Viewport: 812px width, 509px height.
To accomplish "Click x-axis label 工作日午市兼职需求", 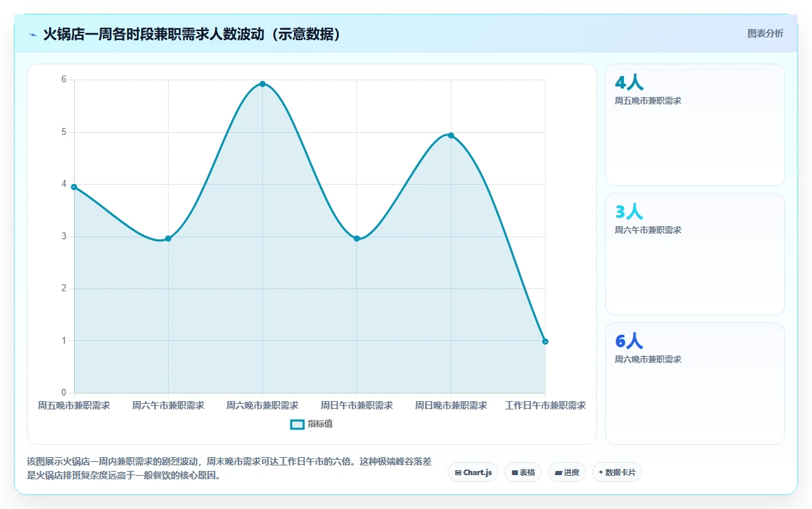I will [x=545, y=405].
